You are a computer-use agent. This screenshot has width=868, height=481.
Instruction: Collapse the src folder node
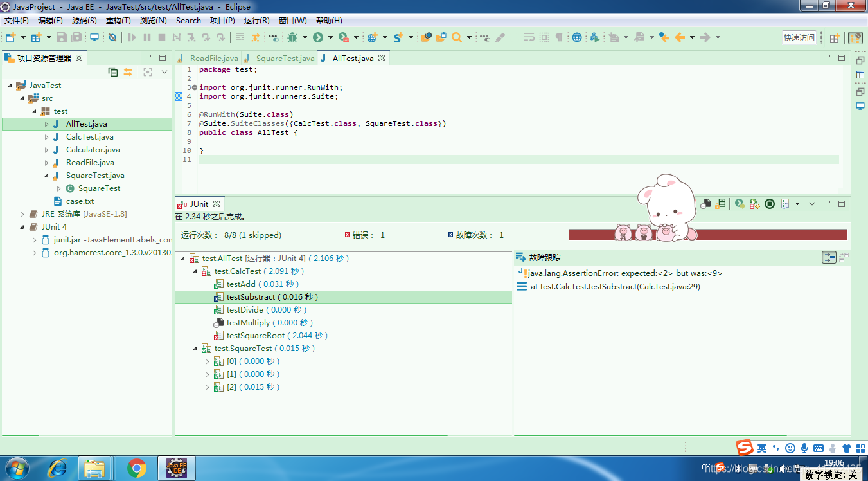[22, 98]
